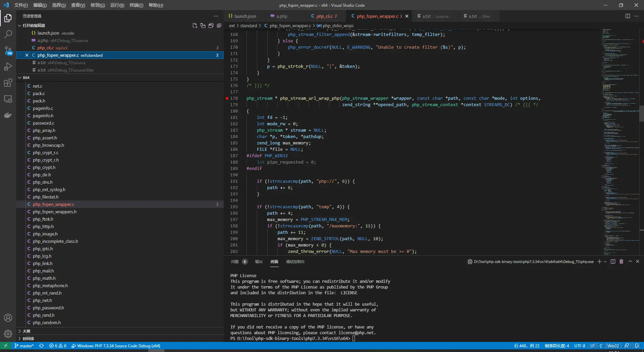Click the master branch status bar button
644x352 pixels.
coord(24,346)
